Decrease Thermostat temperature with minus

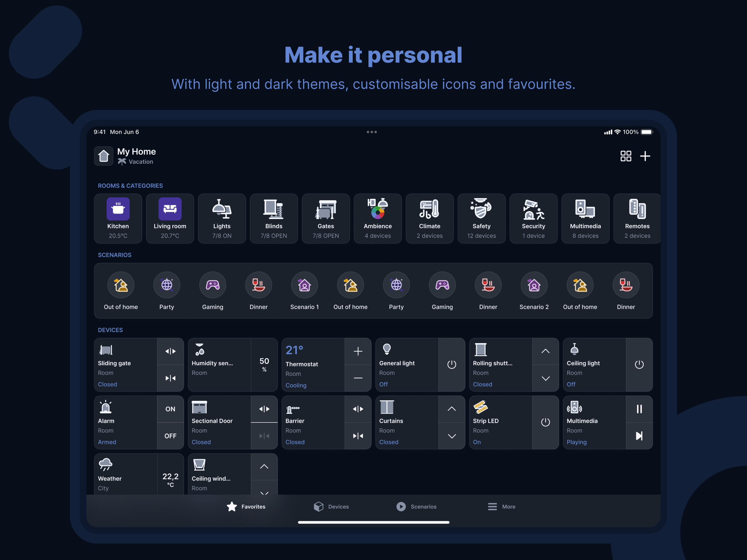click(x=358, y=378)
